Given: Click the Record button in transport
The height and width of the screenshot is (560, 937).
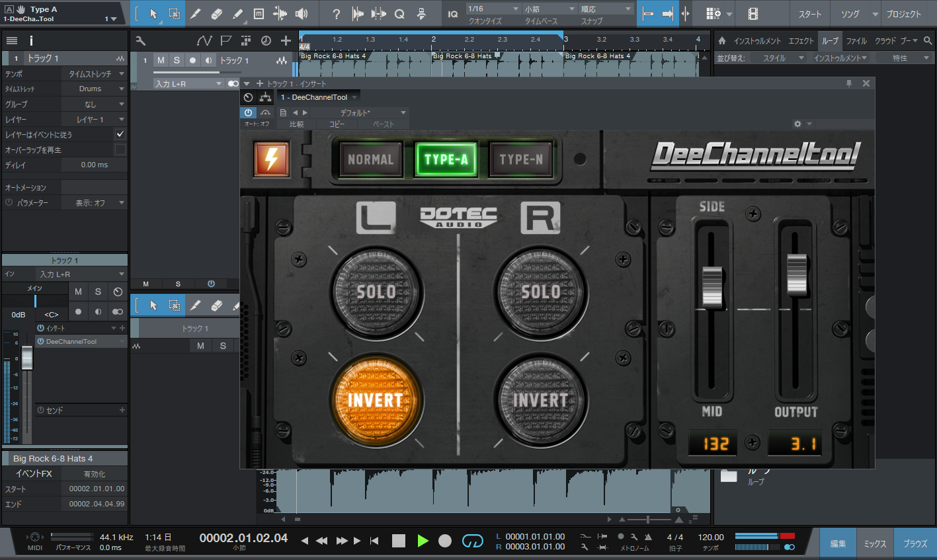Looking at the screenshot, I should pyautogui.click(x=445, y=541).
